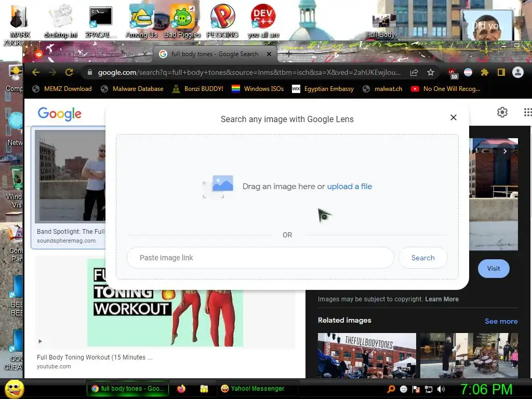
Task: Click the soundspheremag.com source text
Action: [66, 241]
